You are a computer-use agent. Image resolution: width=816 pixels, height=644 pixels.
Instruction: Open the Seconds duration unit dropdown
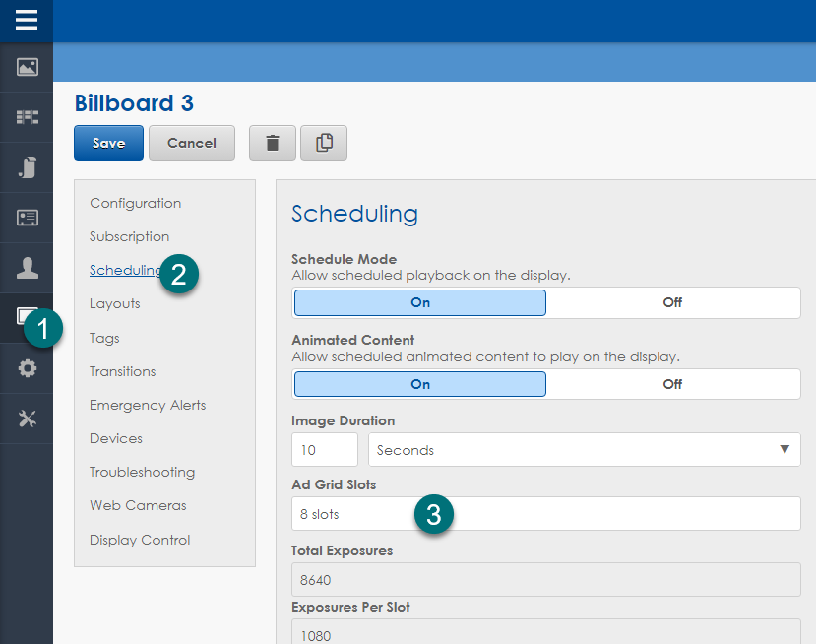click(x=584, y=450)
